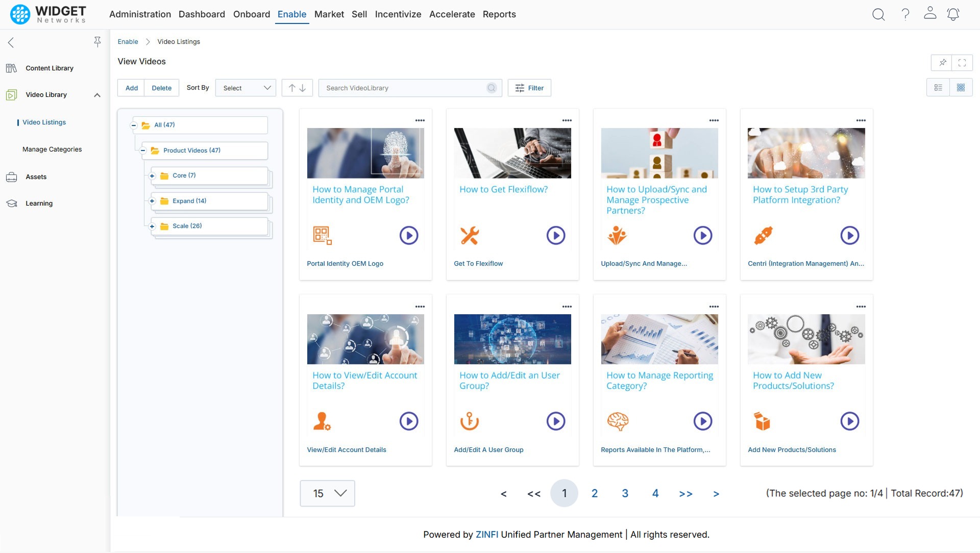Image resolution: width=980 pixels, height=553 pixels.
Task: Open the Sort By Select dropdown
Action: click(x=246, y=88)
